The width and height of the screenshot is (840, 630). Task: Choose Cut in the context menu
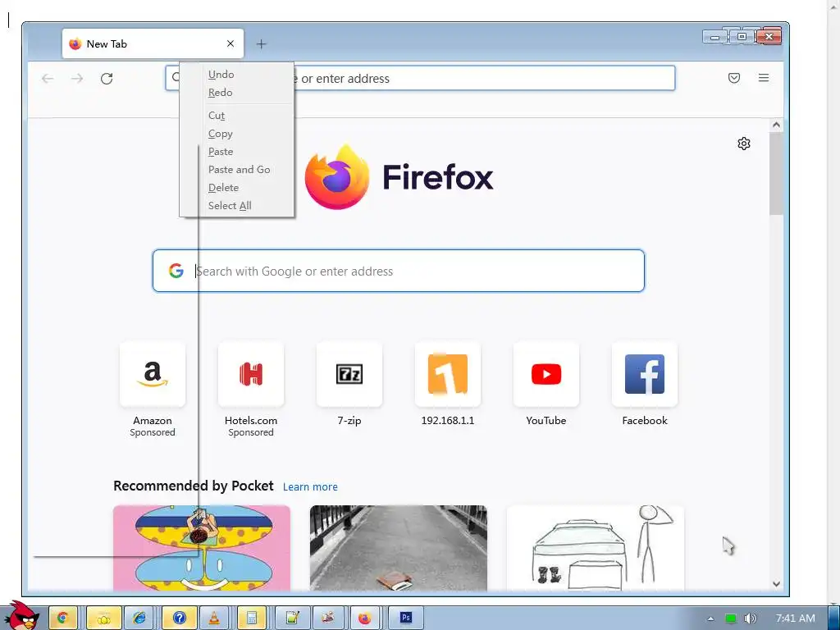(x=217, y=116)
